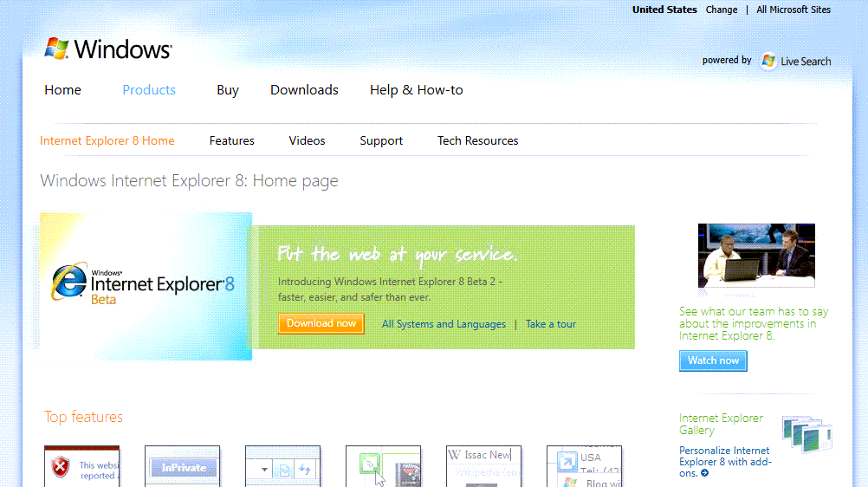Open the USA accelerators feature thumbnail
The height and width of the screenshot is (487, 868).
click(584, 466)
